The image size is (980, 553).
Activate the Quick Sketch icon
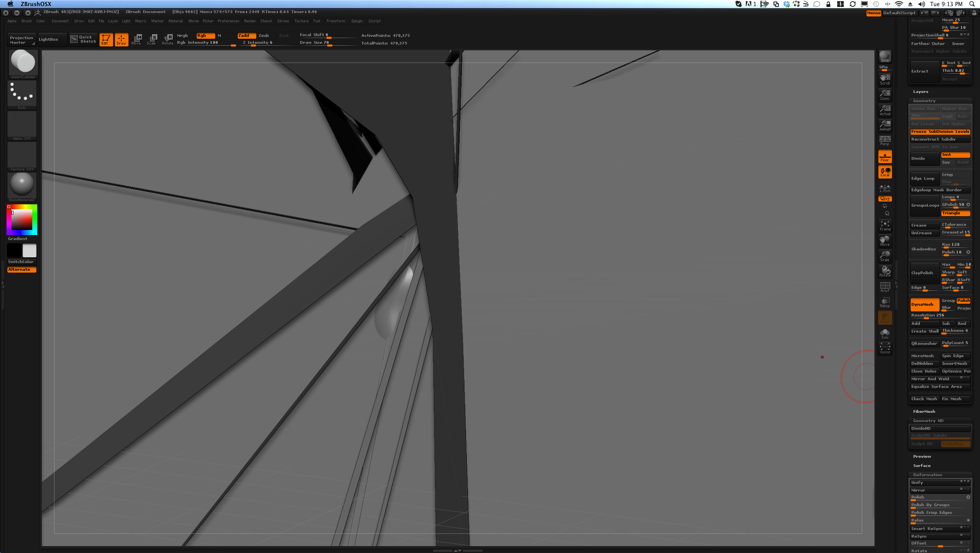[83, 39]
